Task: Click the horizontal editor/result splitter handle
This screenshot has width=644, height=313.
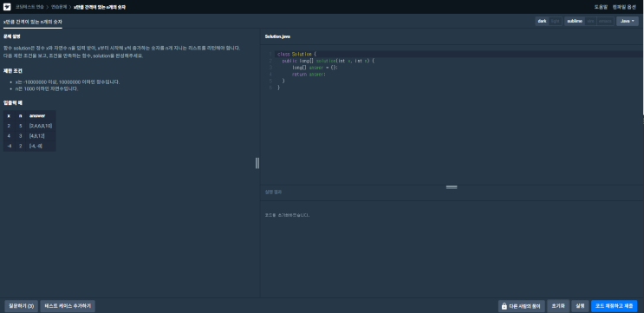Action: 452,187
